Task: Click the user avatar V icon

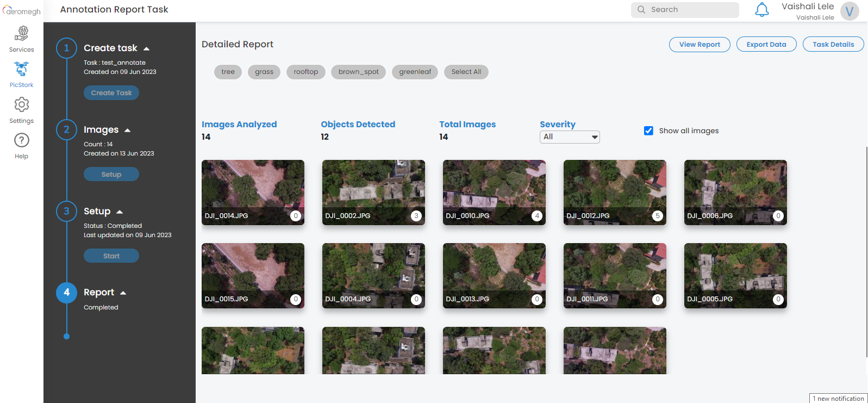Action: [x=849, y=11]
